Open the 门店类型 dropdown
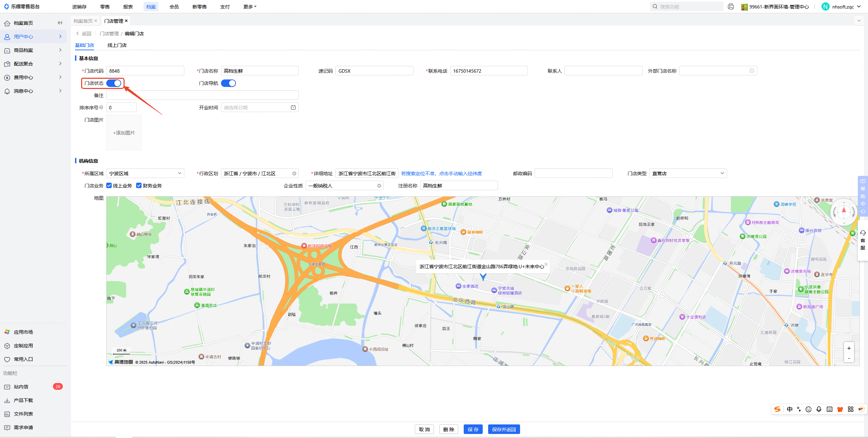 (688, 174)
